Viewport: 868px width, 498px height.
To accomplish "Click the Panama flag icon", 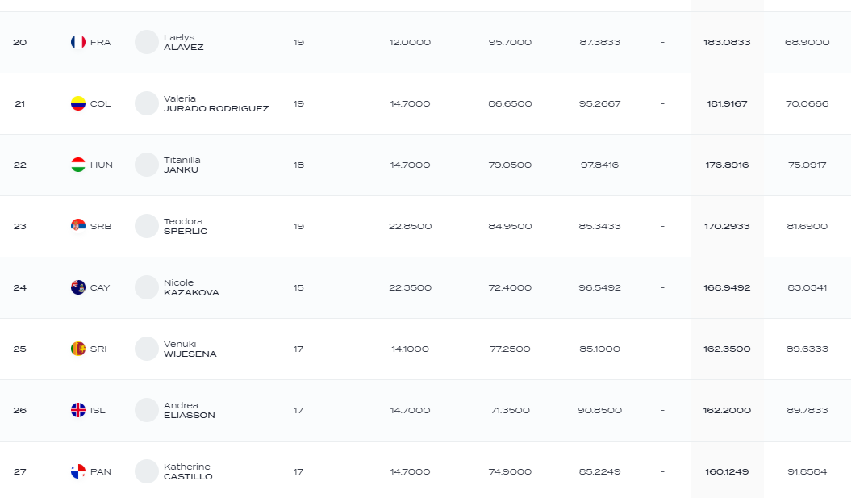I will click(78, 471).
